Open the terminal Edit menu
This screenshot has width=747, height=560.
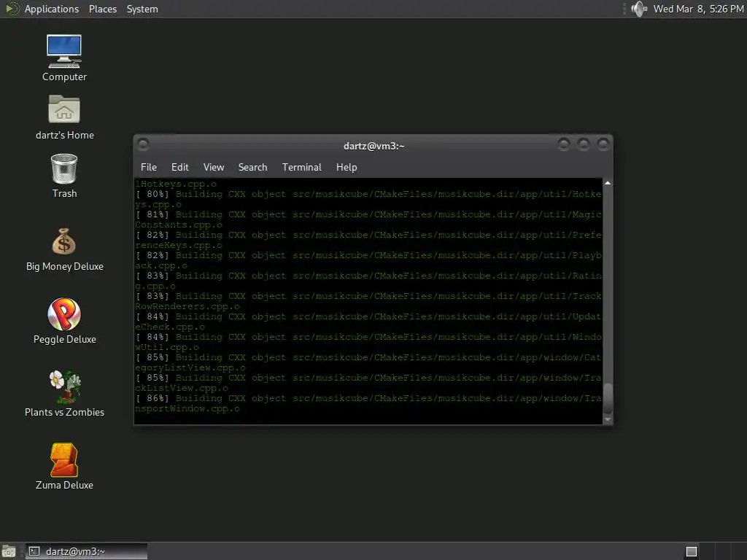[180, 167]
